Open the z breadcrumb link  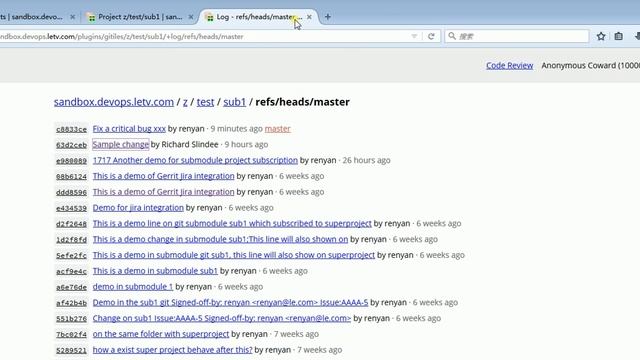tap(185, 102)
